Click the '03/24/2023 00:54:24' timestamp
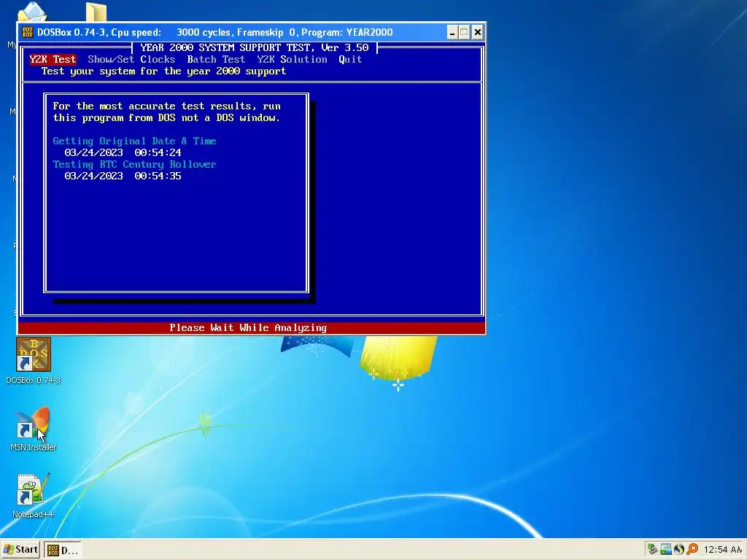Viewport: 747px width, 560px height. tap(123, 153)
